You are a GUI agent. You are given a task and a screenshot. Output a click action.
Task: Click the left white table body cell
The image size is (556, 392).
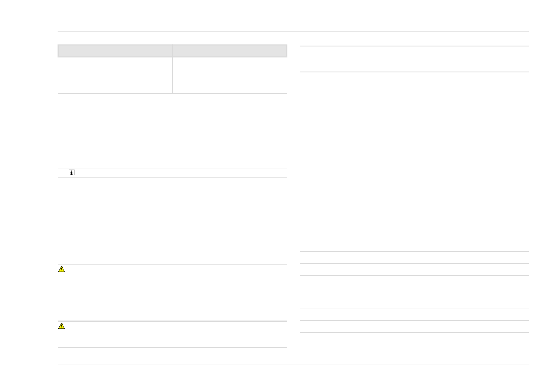[x=115, y=75]
